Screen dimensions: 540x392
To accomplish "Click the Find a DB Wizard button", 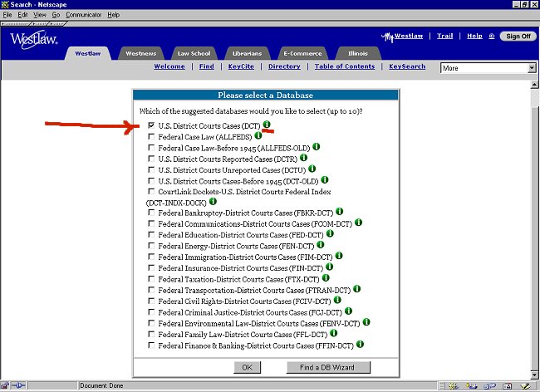I will pos(328,367).
